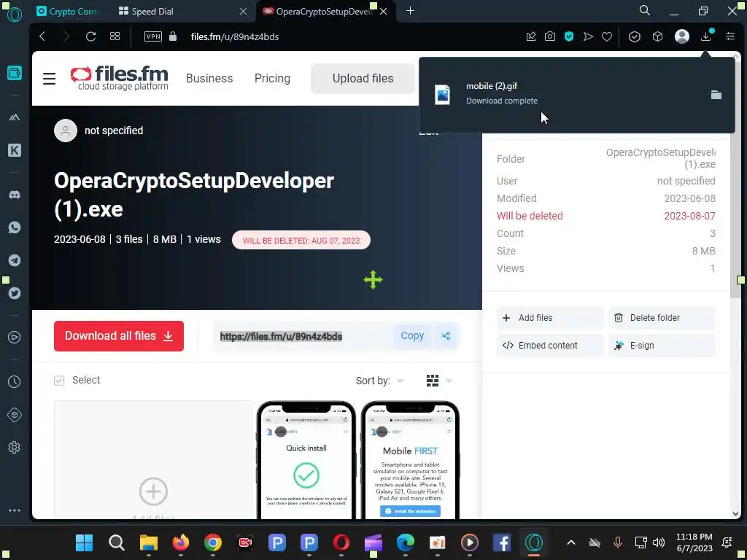Image resolution: width=747 pixels, height=560 pixels.
Task: Show hidden system tray icons
Action: click(x=570, y=542)
